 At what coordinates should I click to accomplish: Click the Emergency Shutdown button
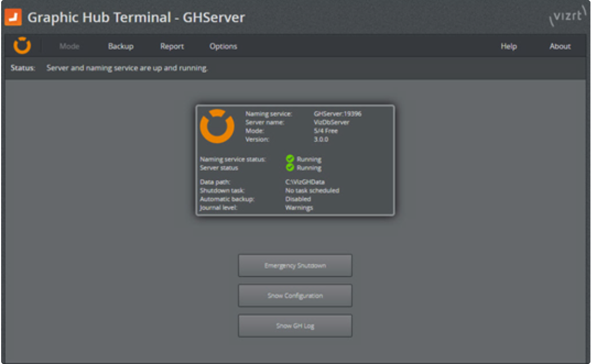tap(295, 265)
